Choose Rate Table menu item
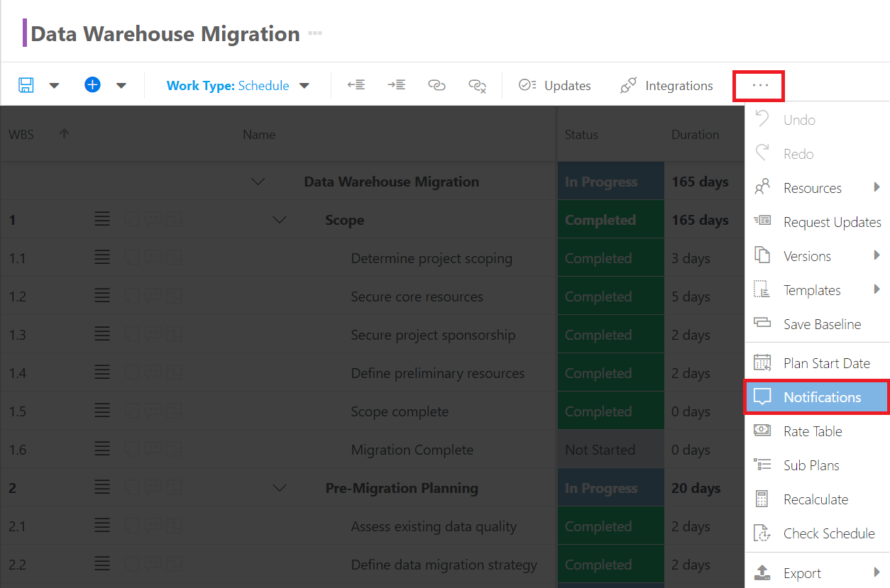 (x=817, y=431)
